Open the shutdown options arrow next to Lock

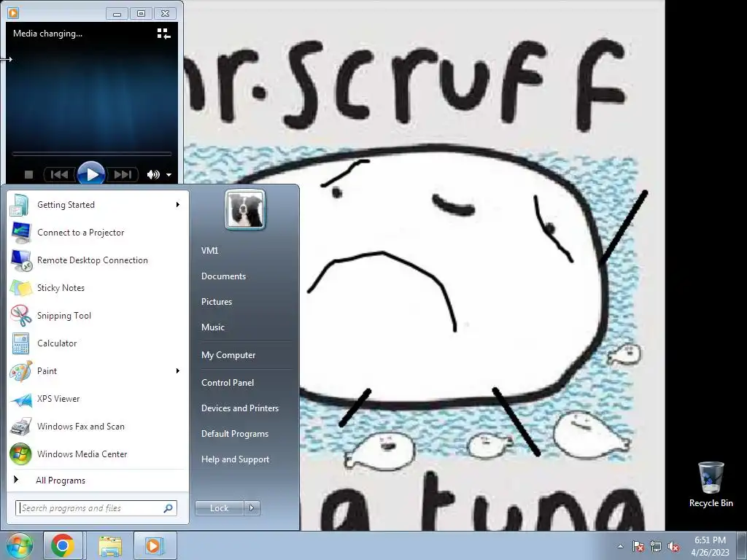[252, 508]
